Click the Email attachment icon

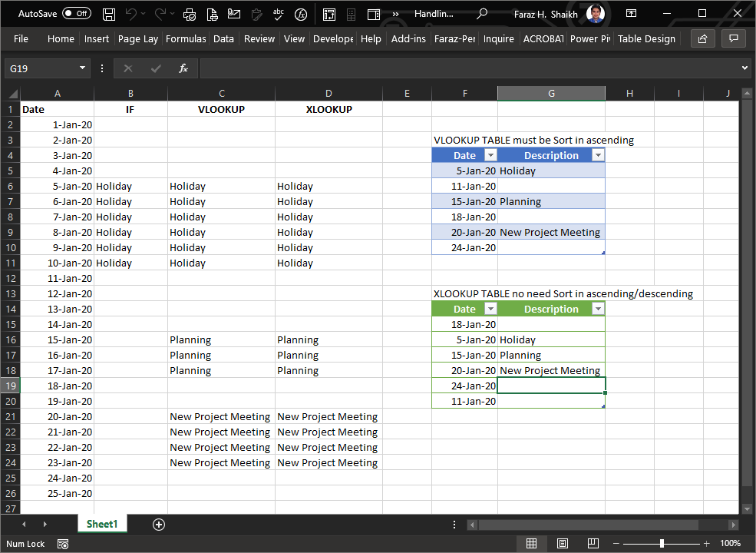[234, 14]
